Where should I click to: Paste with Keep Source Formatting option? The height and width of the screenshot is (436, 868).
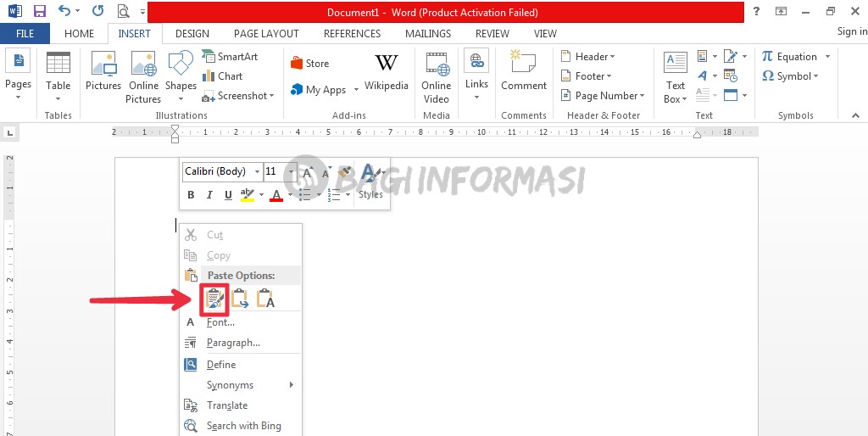(214, 299)
